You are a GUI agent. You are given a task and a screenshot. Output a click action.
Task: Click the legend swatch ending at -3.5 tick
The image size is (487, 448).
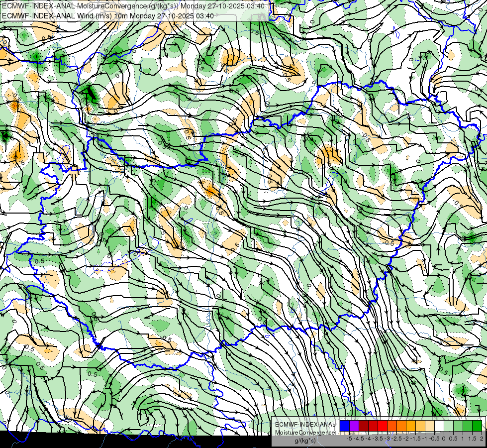click(373, 426)
